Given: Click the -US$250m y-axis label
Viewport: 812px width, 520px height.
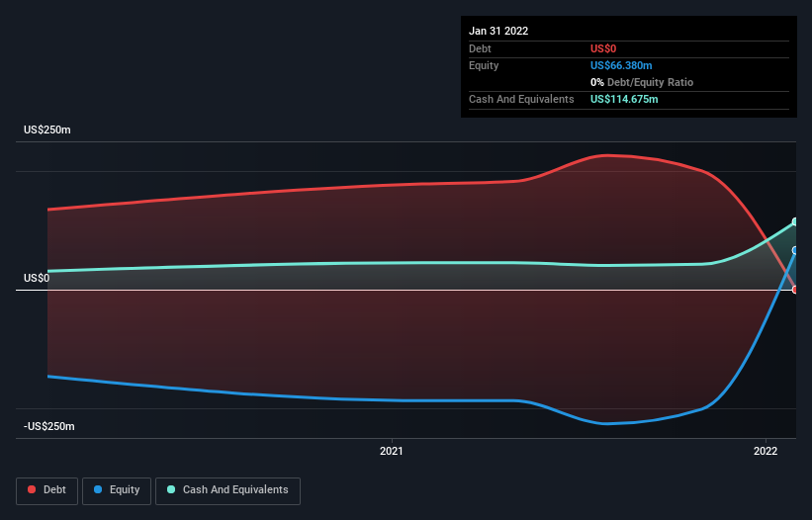Looking at the screenshot, I should pos(49,426).
